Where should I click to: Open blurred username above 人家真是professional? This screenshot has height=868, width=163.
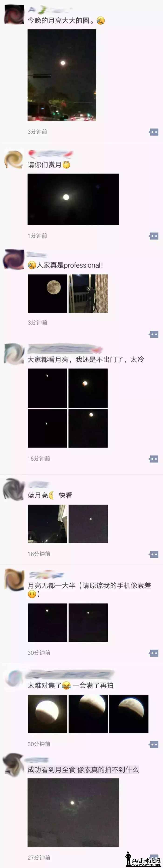coord(37,255)
